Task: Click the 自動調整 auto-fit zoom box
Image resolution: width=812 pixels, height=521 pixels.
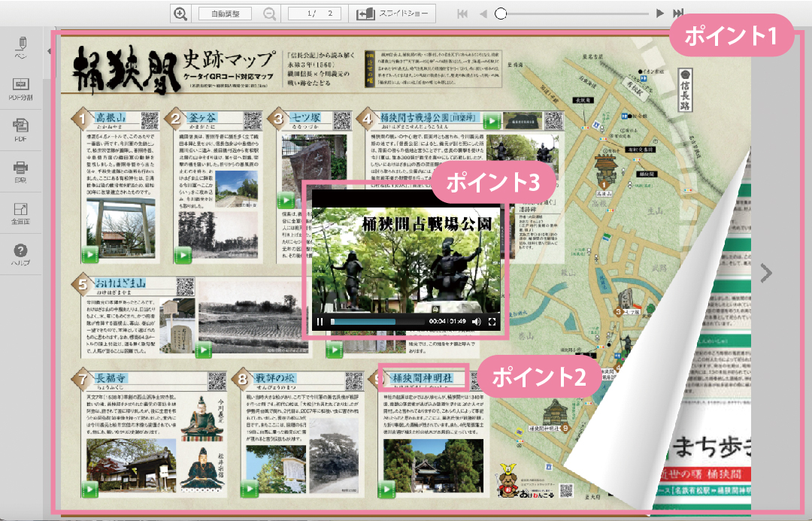Action: [x=225, y=14]
